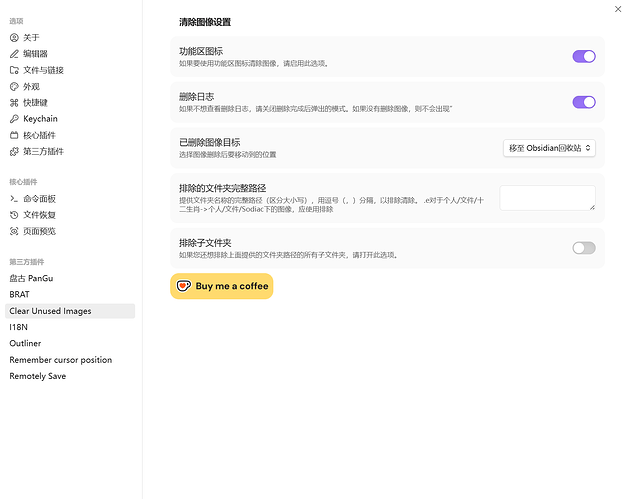Open the 移至 Obsidian回收站 dropdown
The width and height of the screenshot is (623, 499).
point(549,148)
